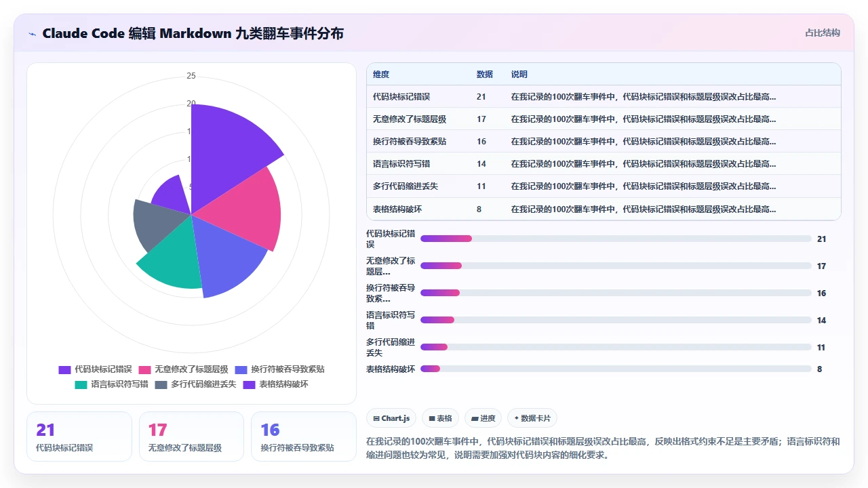Click the lightning icon before the dashboard title
The width and height of the screenshot is (868, 488).
point(33,33)
